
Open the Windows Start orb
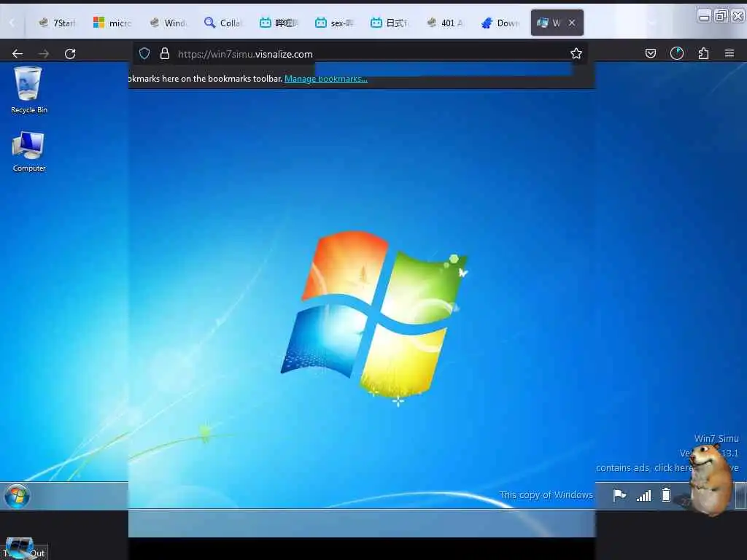[18, 496]
